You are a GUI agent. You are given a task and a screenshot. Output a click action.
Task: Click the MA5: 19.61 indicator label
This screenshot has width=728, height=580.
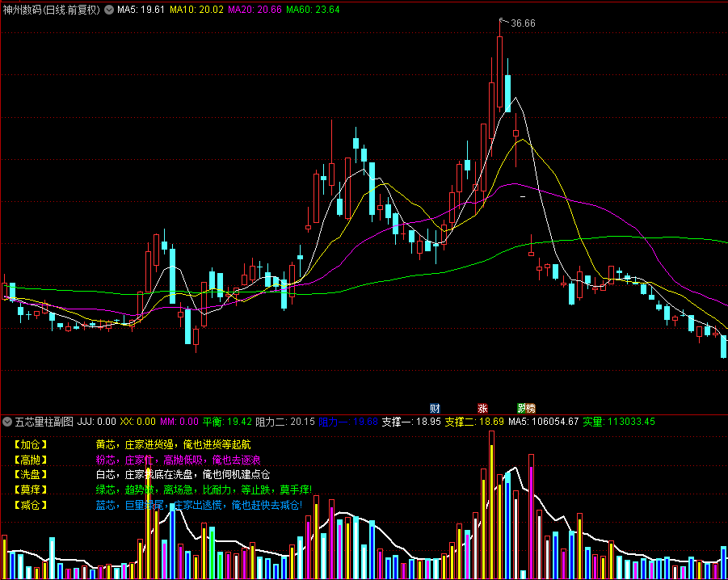click(141, 10)
